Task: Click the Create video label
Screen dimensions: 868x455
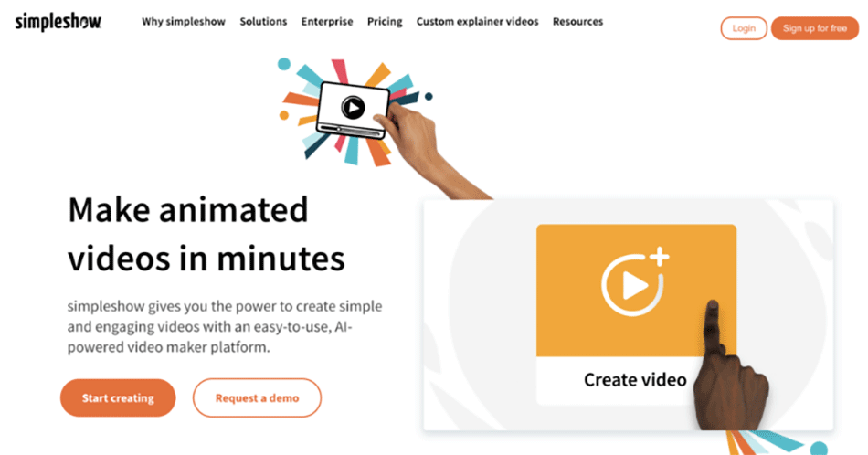Action: tap(634, 379)
